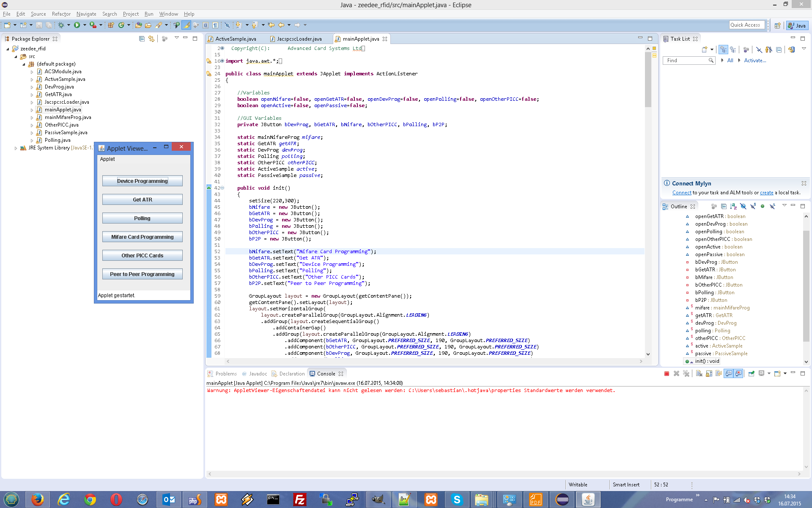Click the Outline view vertical scrollbar thumb

tap(806, 286)
